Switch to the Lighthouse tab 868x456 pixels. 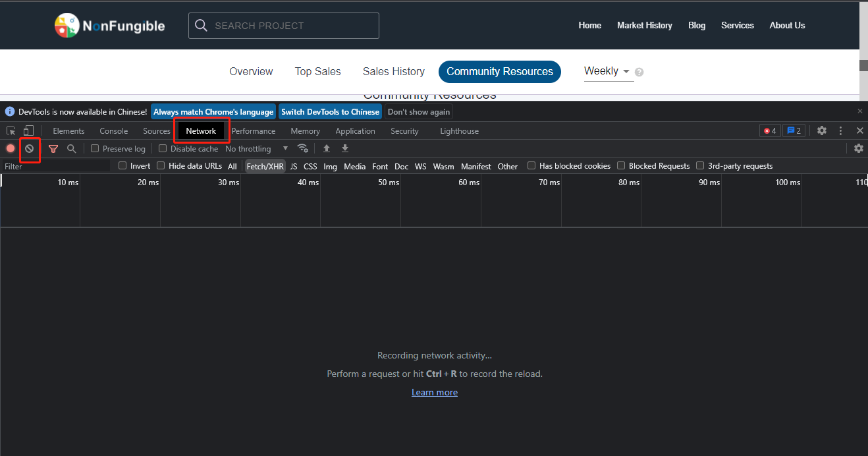coord(459,131)
